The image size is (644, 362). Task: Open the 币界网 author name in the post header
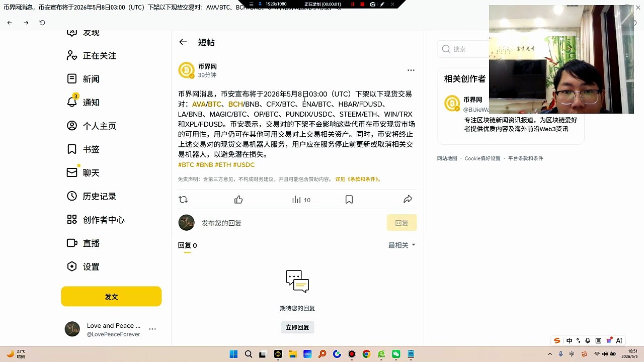pos(207,66)
